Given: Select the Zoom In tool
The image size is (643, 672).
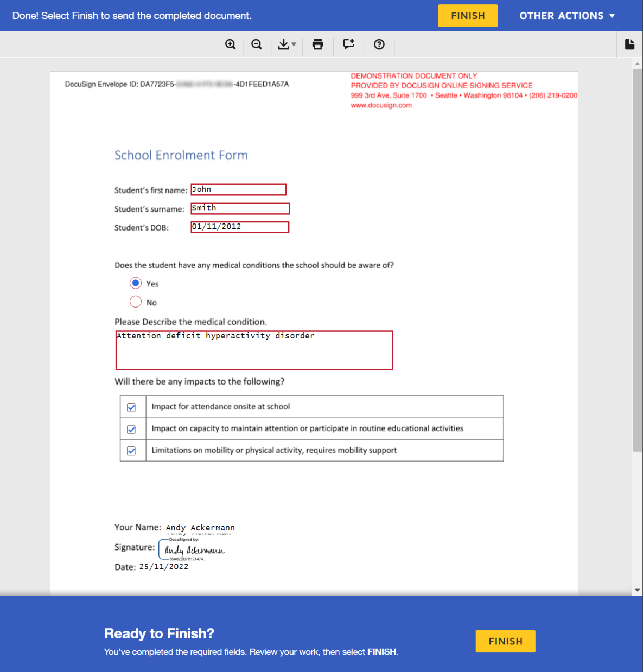Looking at the screenshot, I should [x=231, y=44].
